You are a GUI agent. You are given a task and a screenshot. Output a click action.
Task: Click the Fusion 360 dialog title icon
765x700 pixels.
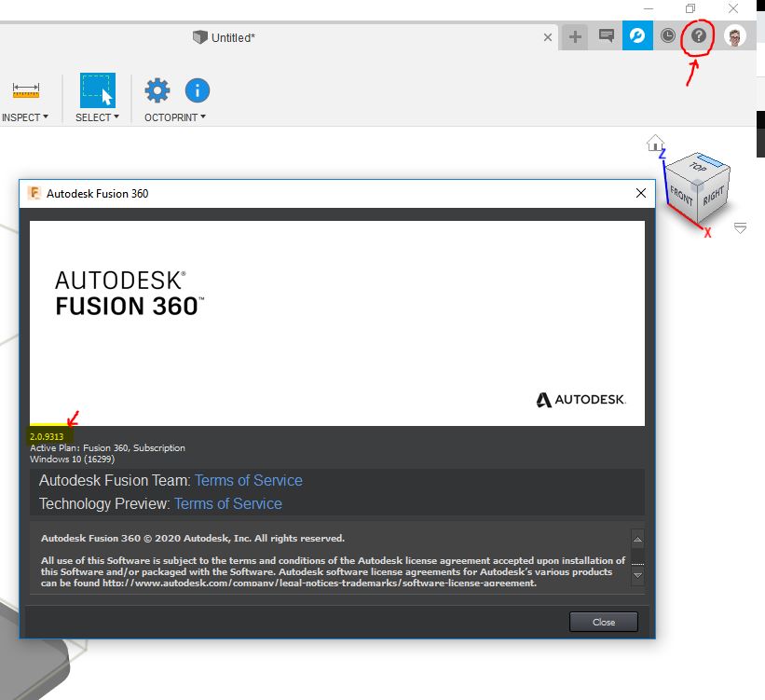coord(34,193)
